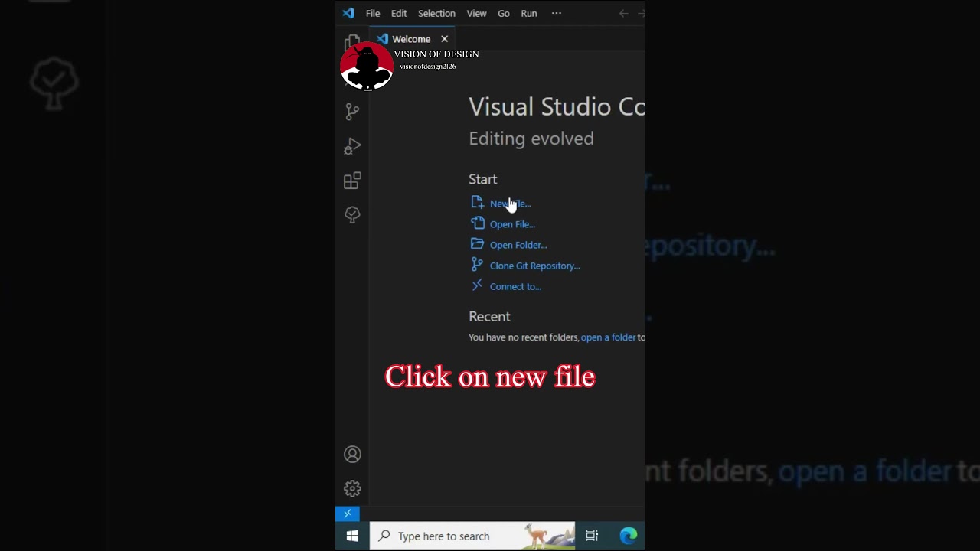980x551 pixels.
Task: Open the Run menu
Action: pyautogui.click(x=529, y=13)
